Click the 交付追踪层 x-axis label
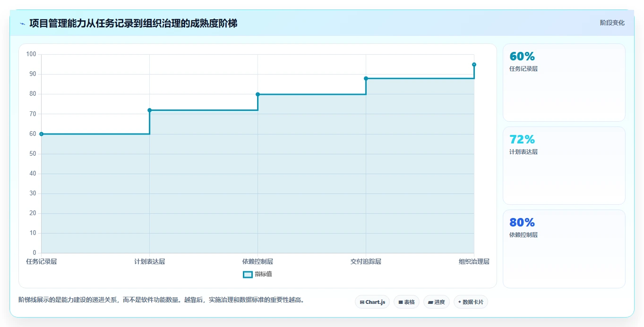 point(366,261)
